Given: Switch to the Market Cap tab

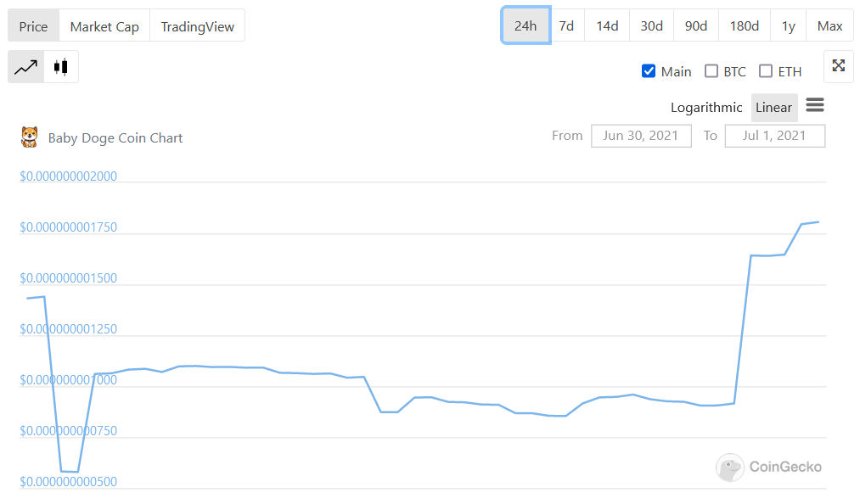Looking at the screenshot, I should point(104,25).
